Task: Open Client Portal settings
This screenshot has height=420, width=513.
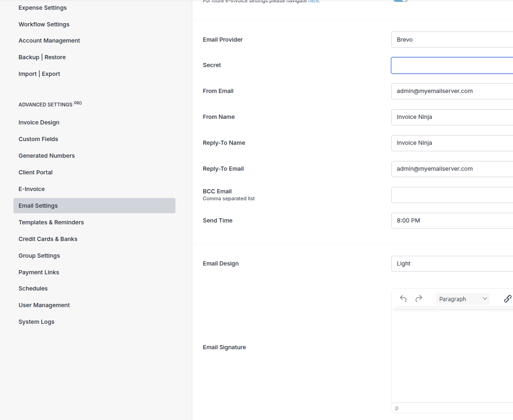Action: (35, 172)
